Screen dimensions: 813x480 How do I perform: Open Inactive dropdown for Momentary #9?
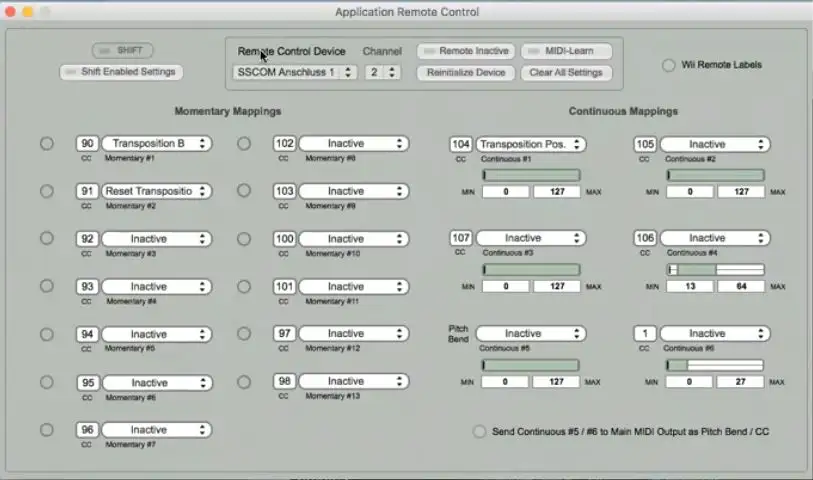tap(354, 191)
